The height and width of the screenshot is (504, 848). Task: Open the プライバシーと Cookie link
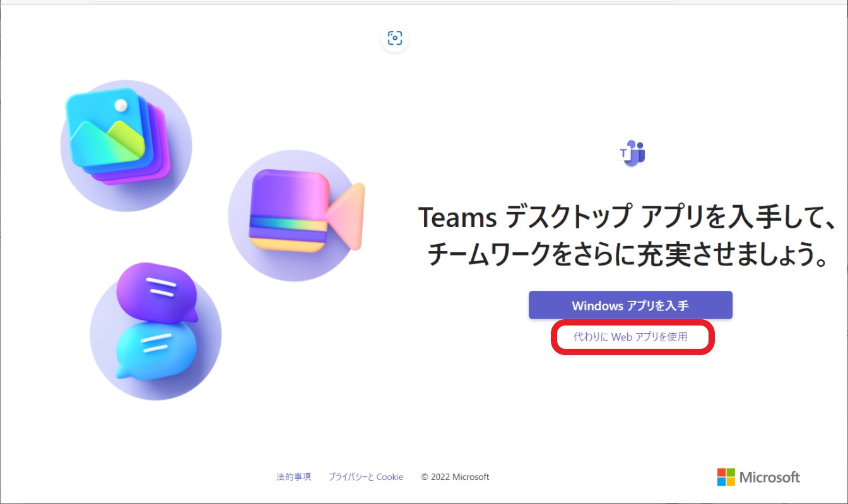pyautogui.click(x=365, y=477)
